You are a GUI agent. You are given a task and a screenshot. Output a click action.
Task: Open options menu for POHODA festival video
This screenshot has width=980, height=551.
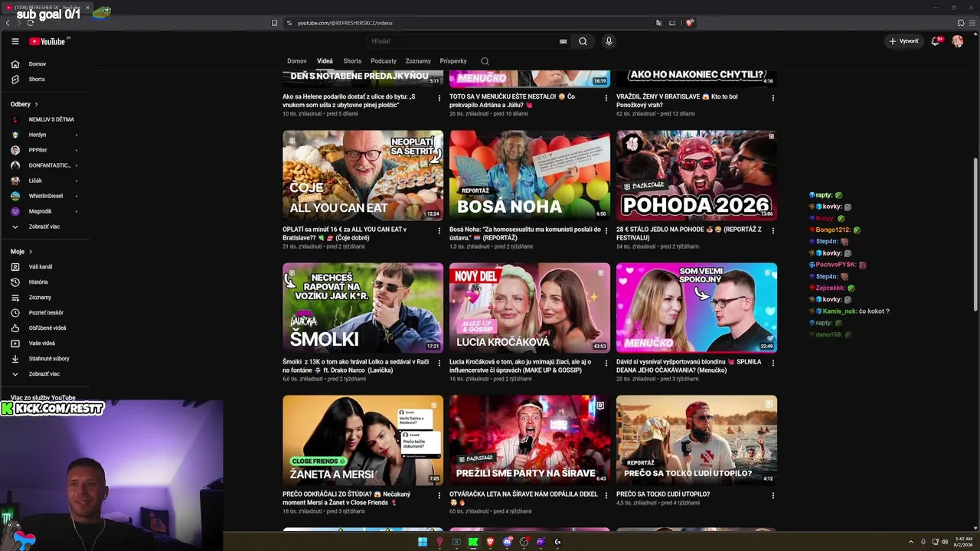point(773,230)
